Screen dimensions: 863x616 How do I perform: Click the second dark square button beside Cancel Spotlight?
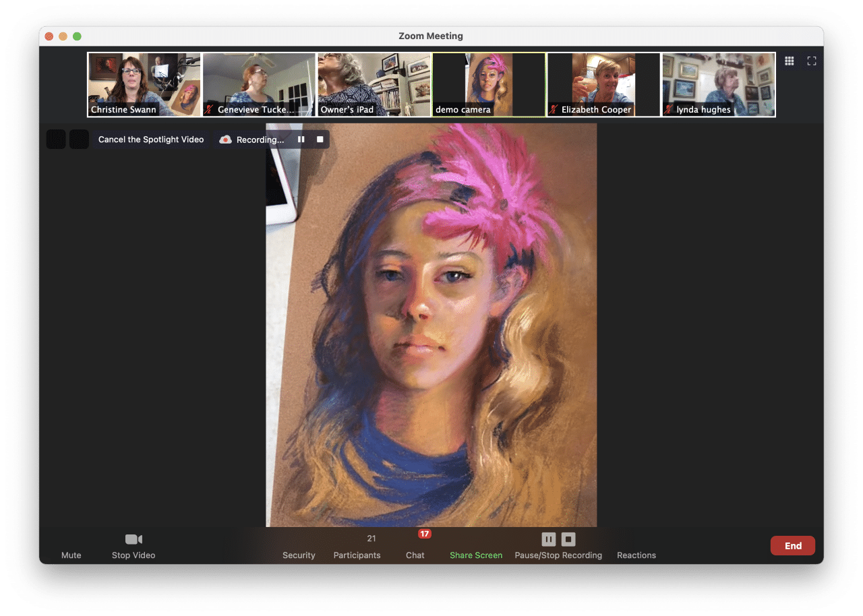coord(79,140)
